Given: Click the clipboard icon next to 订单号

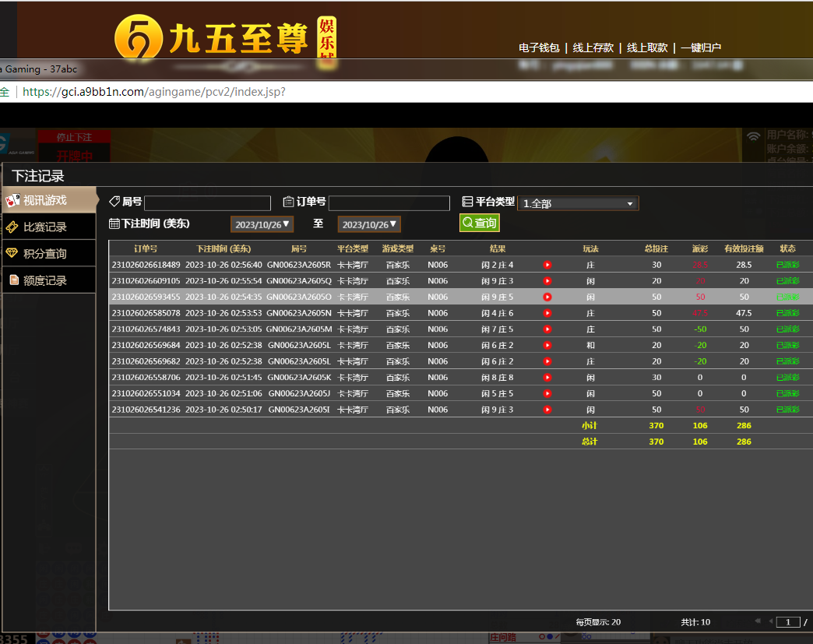Looking at the screenshot, I should click(x=288, y=201).
